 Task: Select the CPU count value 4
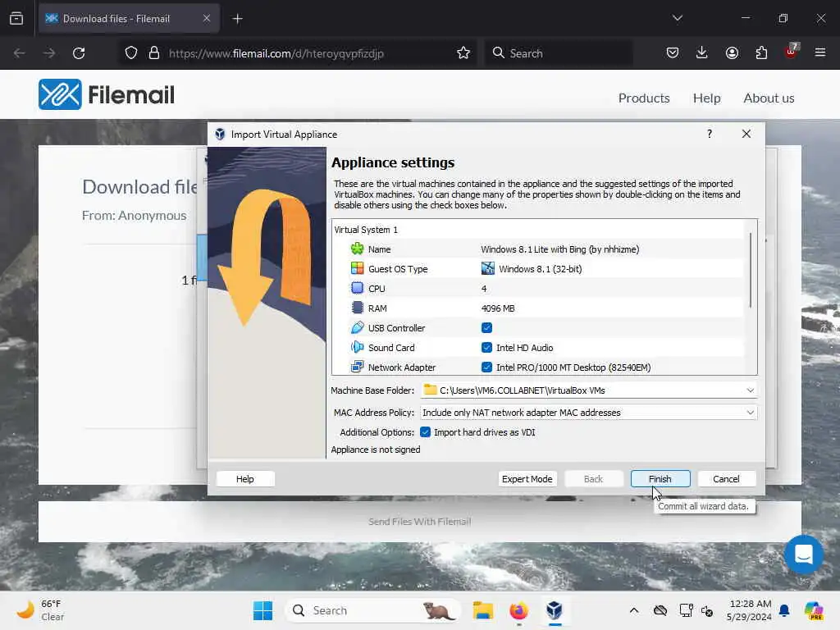pyautogui.click(x=484, y=288)
